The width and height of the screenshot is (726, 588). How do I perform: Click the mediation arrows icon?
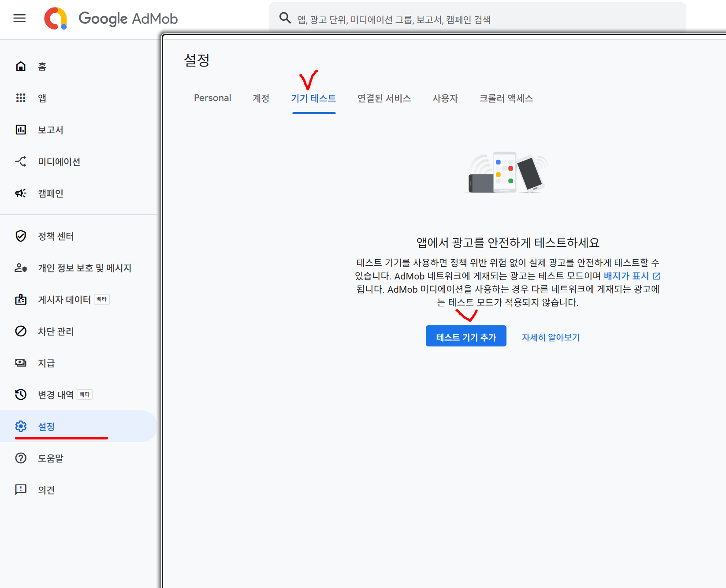click(x=21, y=161)
